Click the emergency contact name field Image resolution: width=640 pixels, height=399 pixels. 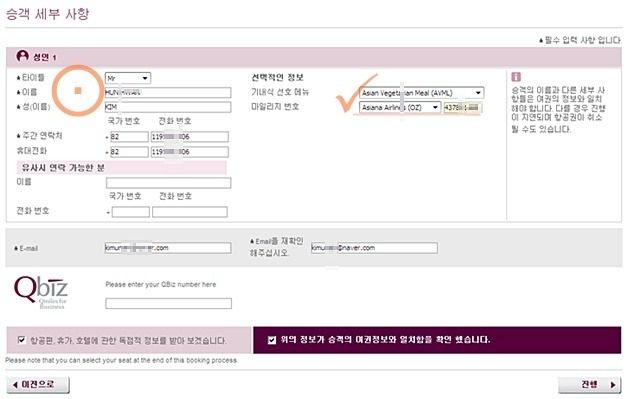168,182
